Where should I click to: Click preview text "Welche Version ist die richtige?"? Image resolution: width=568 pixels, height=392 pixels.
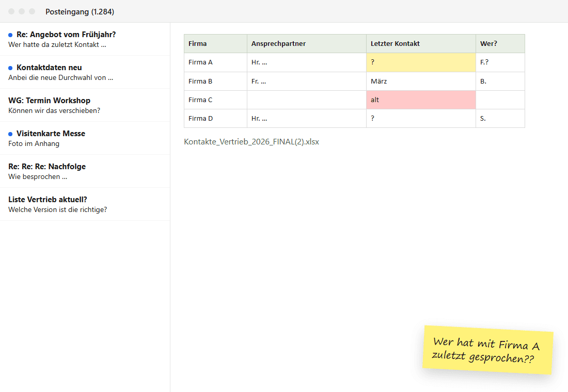click(x=58, y=209)
